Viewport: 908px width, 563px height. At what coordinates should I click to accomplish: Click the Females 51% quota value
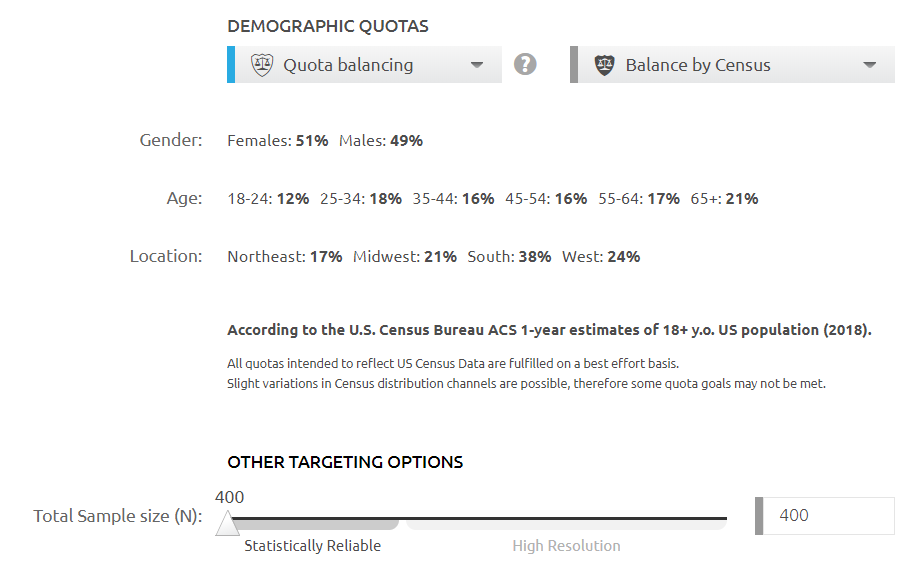click(278, 141)
